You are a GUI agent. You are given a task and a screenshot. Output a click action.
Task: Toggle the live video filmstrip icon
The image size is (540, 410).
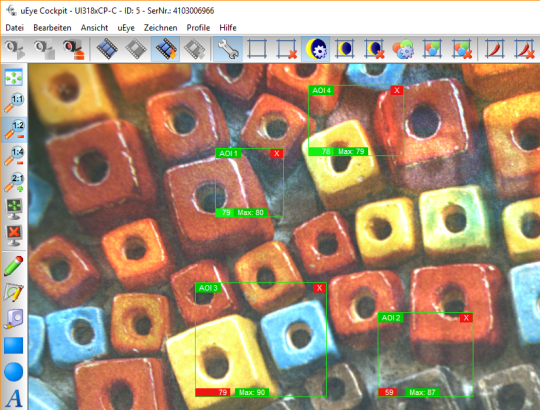tap(107, 49)
